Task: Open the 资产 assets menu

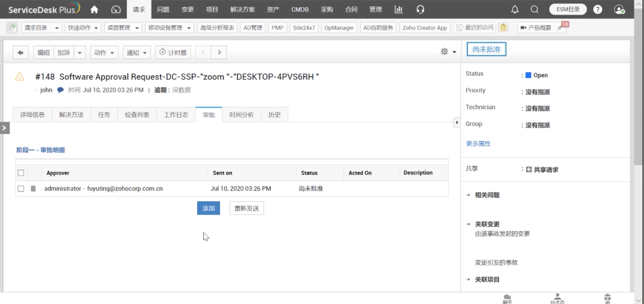Action: point(273,10)
